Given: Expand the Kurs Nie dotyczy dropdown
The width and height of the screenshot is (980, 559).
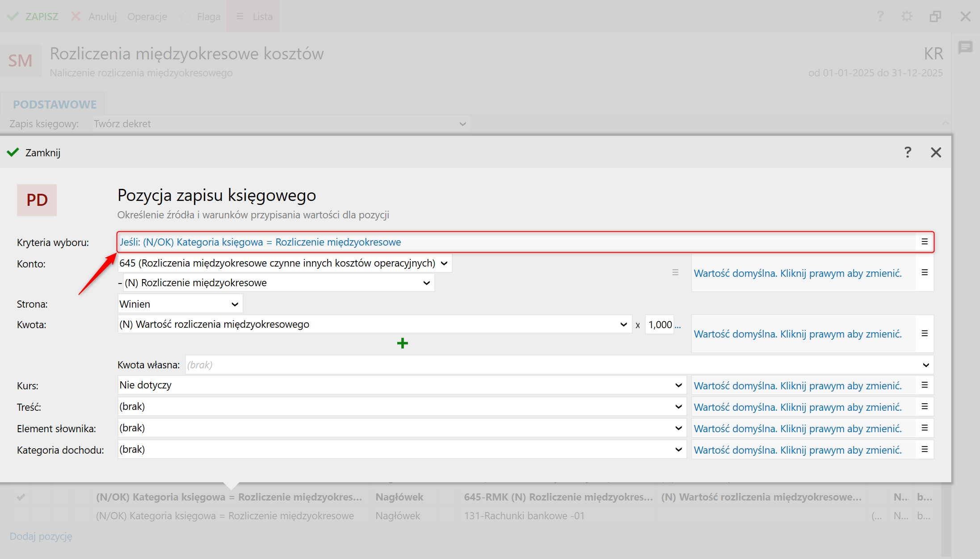Looking at the screenshot, I should point(678,385).
